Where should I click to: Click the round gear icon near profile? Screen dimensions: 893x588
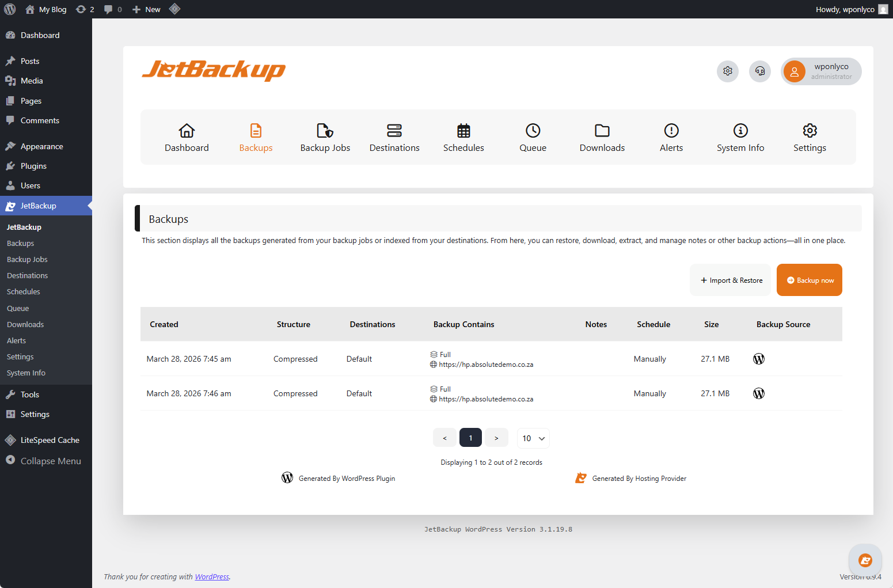tap(728, 71)
